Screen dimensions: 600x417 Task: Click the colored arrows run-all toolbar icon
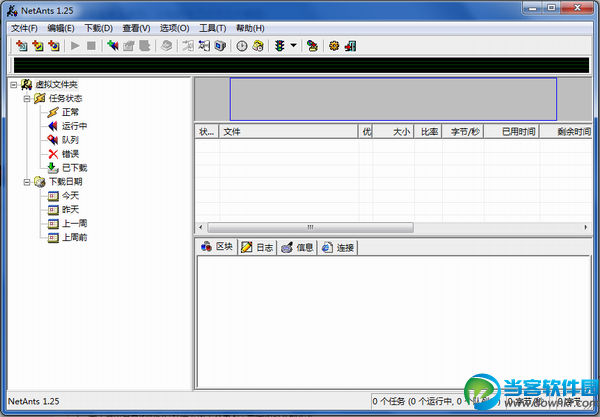coord(112,46)
